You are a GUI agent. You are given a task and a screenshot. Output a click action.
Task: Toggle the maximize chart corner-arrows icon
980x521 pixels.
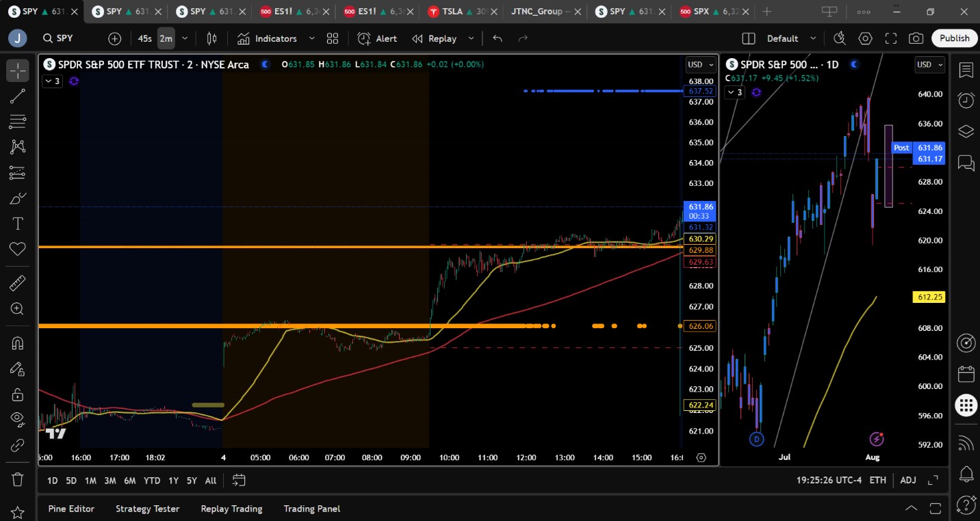tap(933, 481)
